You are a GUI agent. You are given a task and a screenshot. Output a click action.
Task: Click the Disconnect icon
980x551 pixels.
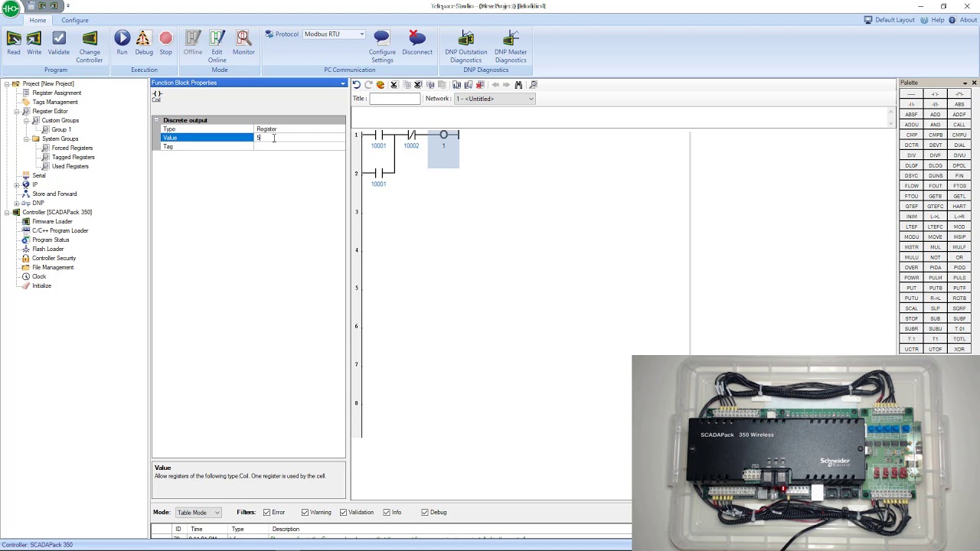417,39
